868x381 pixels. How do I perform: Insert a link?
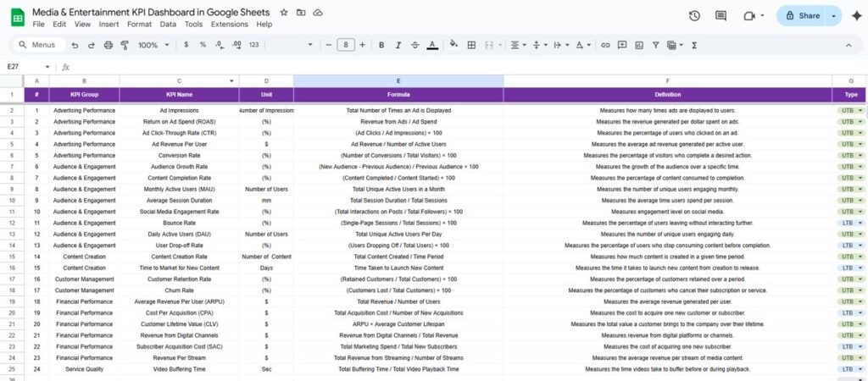point(605,46)
